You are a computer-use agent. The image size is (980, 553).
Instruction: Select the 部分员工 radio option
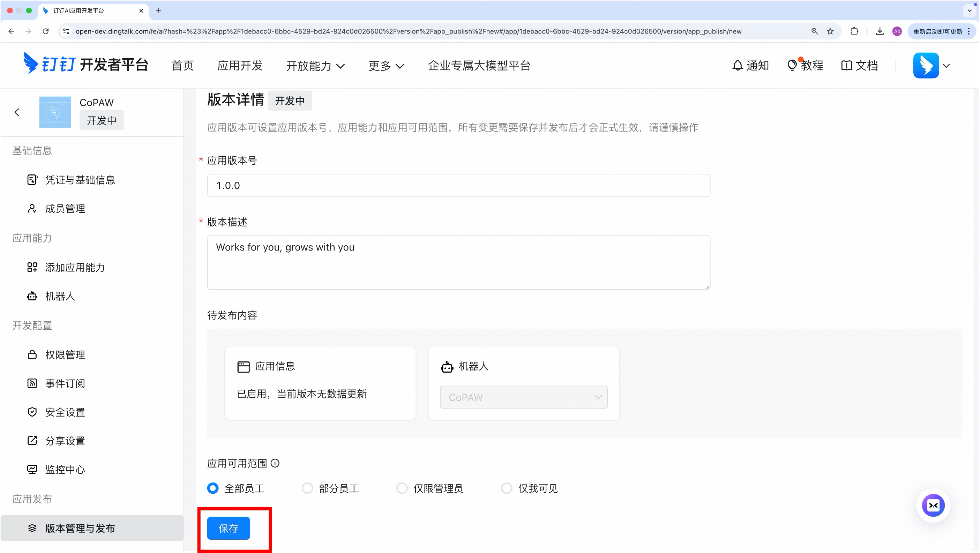click(307, 488)
